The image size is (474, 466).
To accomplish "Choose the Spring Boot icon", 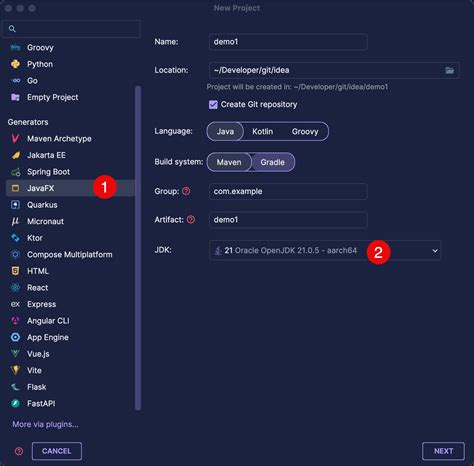I will tap(15, 172).
